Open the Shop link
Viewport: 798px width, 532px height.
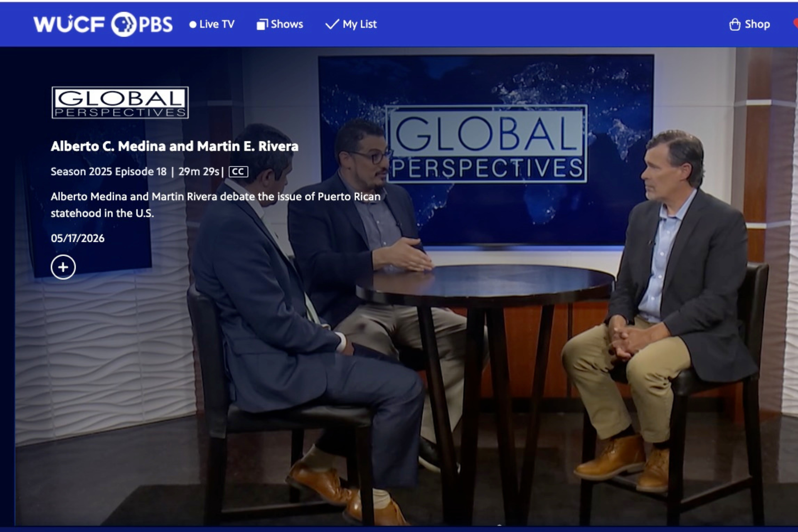tap(749, 24)
